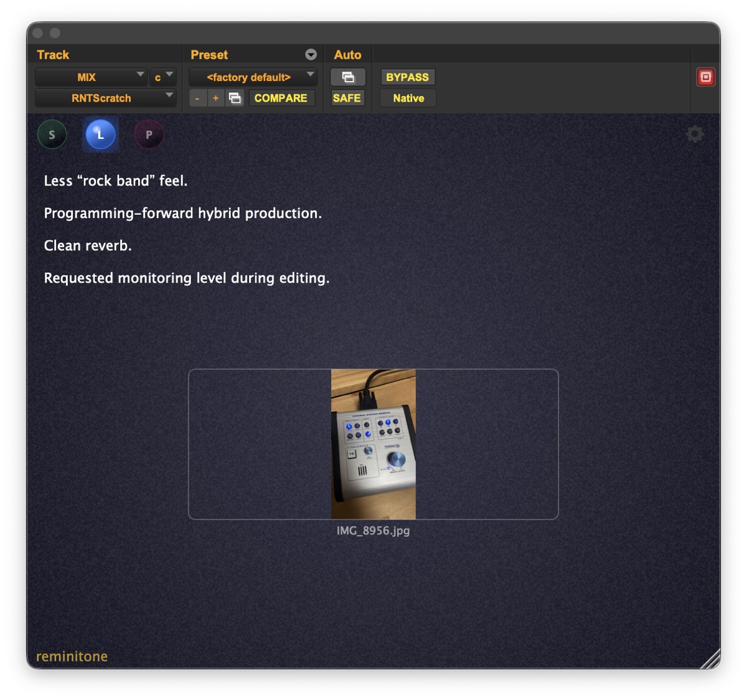Open the RNTScratch plug-in selector
The height and width of the screenshot is (700, 747).
pyautogui.click(x=106, y=98)
